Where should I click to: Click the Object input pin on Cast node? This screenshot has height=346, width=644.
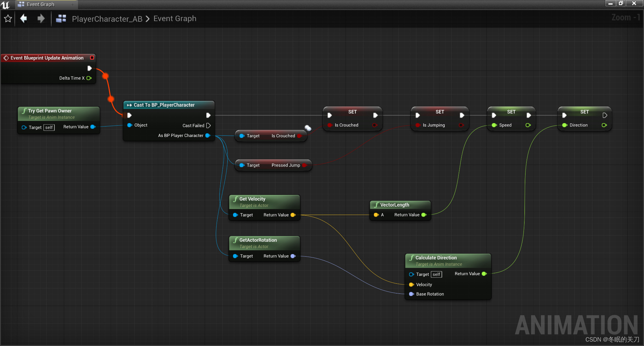(x=130, y=125)
